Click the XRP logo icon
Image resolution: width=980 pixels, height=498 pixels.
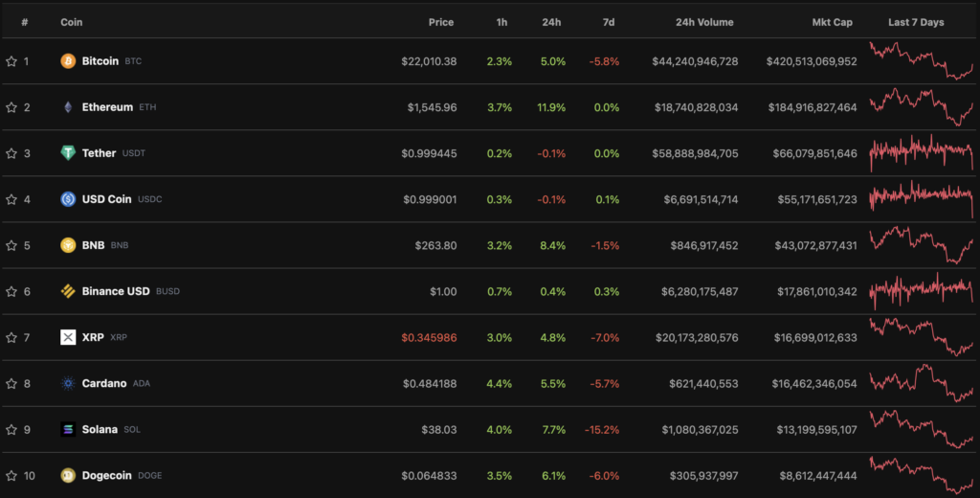coord(68,337)
